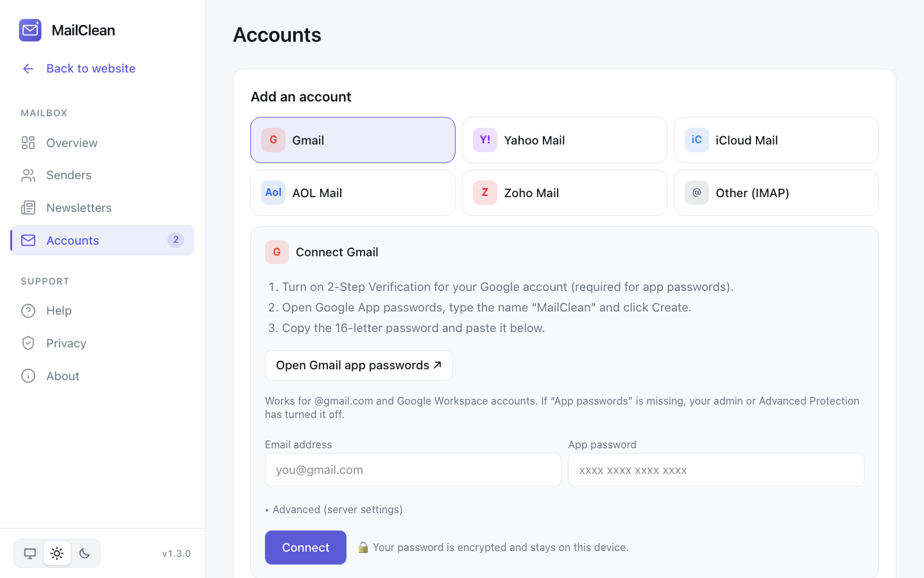Expand Advanced (server settings) disclosure
The height and width of the screenshot is (578, 924).
click(x=334, y=509)
